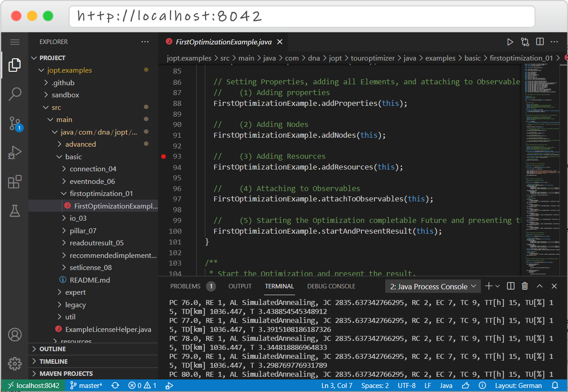Maximize the panel with the chevron
The height and width of the screenshot is (392, 568).
[x=540, y=286]
